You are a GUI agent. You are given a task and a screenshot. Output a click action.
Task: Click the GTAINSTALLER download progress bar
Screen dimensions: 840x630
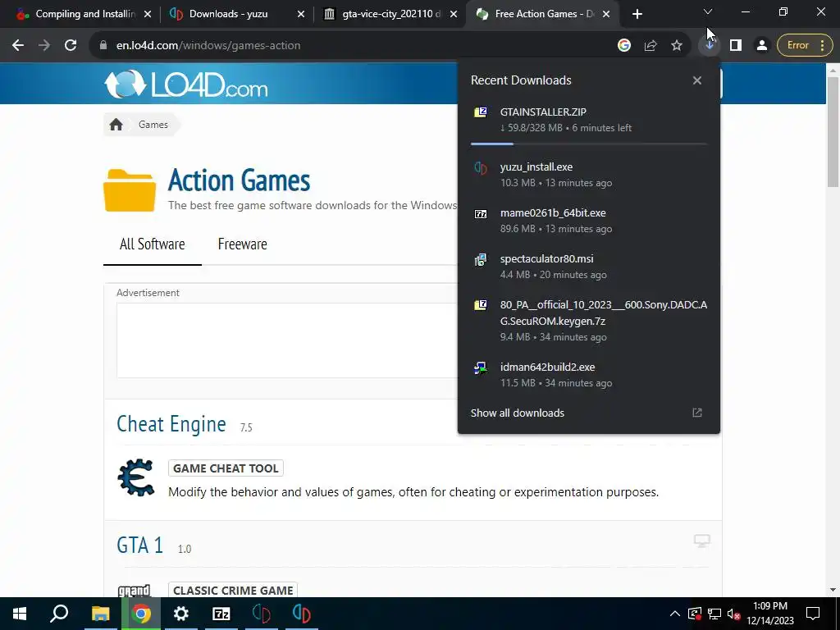589,144
